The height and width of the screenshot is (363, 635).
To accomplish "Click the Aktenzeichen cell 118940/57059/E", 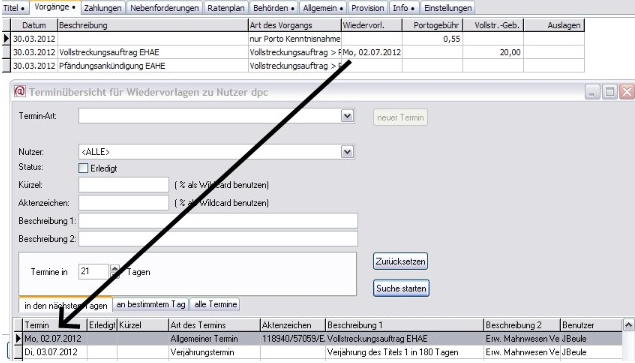I will (293, 338).
